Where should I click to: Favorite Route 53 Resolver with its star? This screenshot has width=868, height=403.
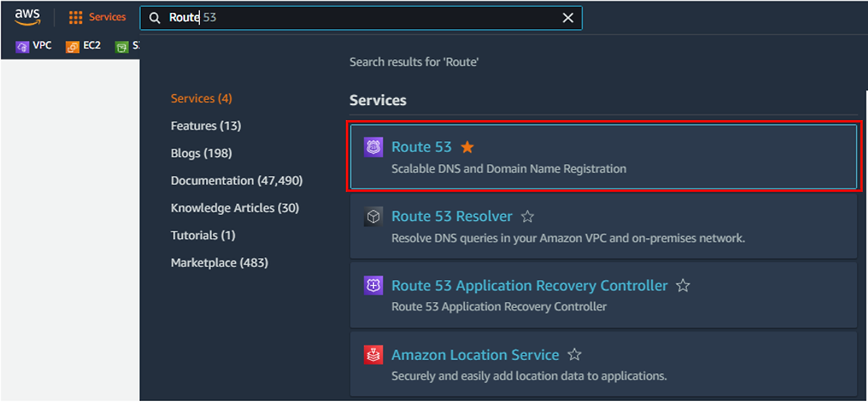tap(528, 216)
